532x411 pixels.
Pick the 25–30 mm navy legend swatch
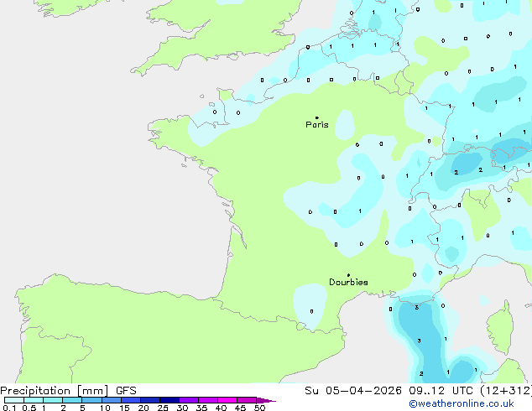170,400
